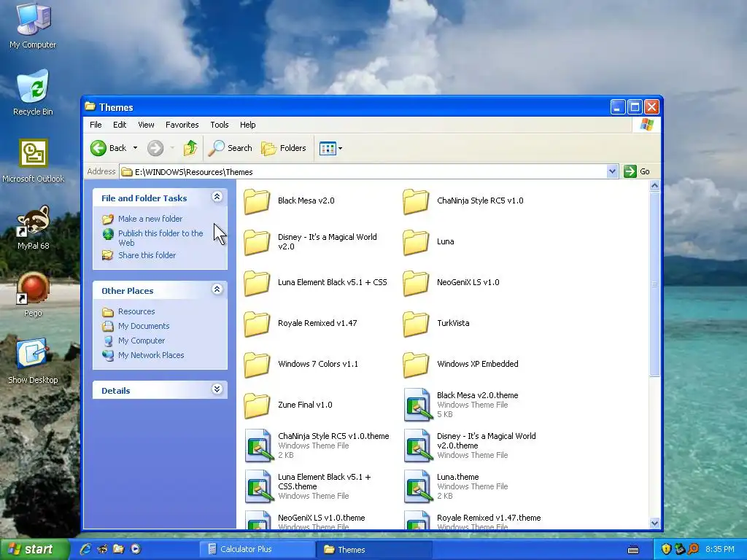This screenshot has height=560, width=747.
Task: Open the Tools menu
Action: click(x=219, y=125)
